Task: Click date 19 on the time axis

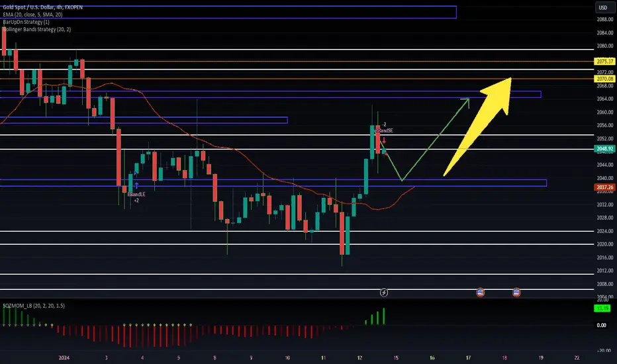Action: [541, 357]
